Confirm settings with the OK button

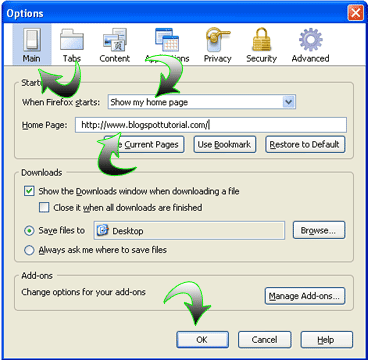(202, 340)
